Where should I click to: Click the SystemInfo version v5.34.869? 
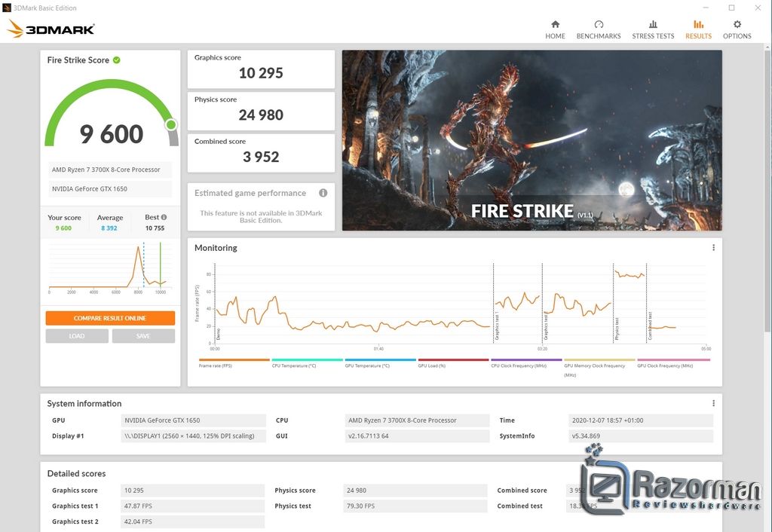(x=641, y=436)
